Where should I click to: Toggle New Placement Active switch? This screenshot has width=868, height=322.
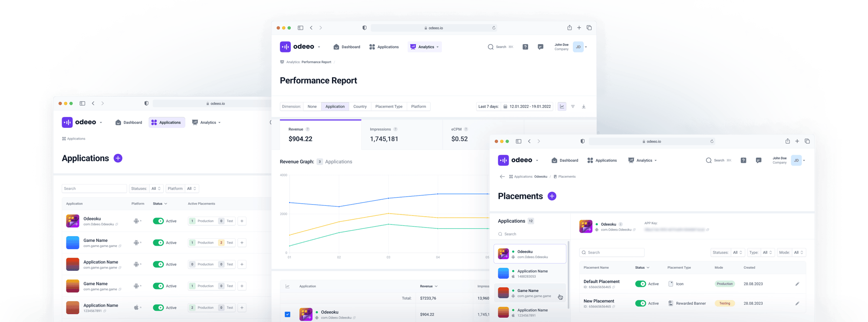click(641, 303)
